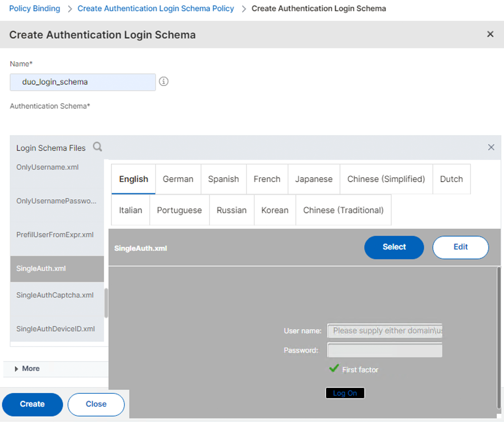Close the Create Authentication Login Schema dialog
504x423 pixels.
pyautogui.click(x=490, y=34)
